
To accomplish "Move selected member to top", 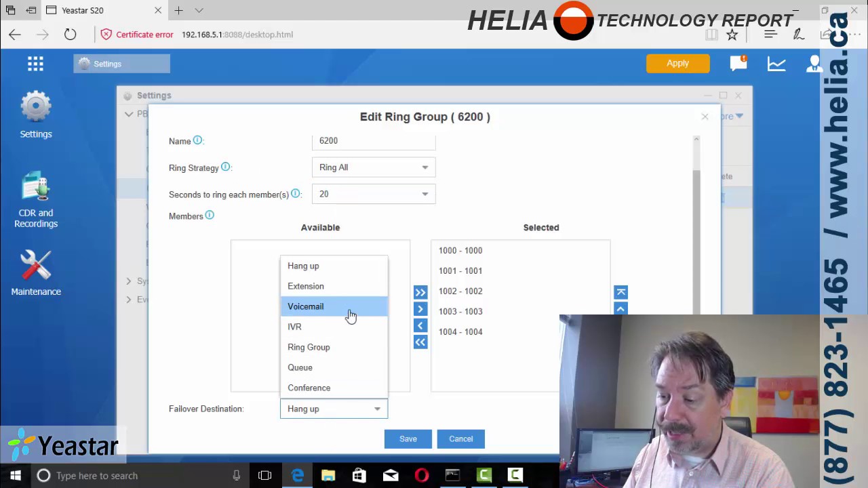I will click(x=621, y=292).
